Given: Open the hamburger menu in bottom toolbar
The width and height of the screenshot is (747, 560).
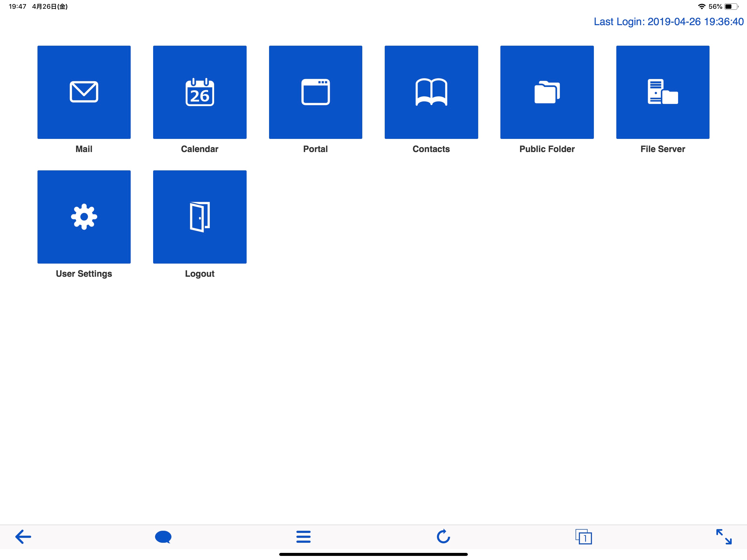Looking at the screenshot, I should (303, 537).
